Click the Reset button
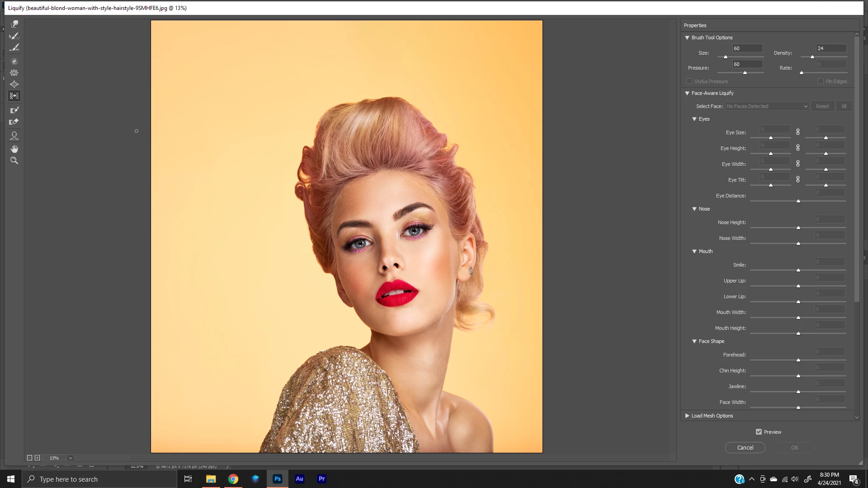 click(822, 106)
